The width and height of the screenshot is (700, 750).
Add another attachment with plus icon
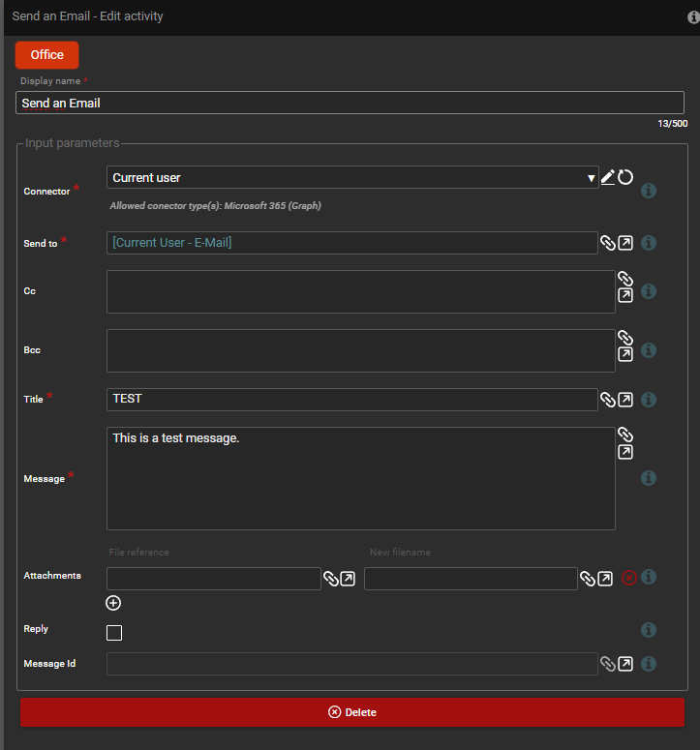click(113, 603)
